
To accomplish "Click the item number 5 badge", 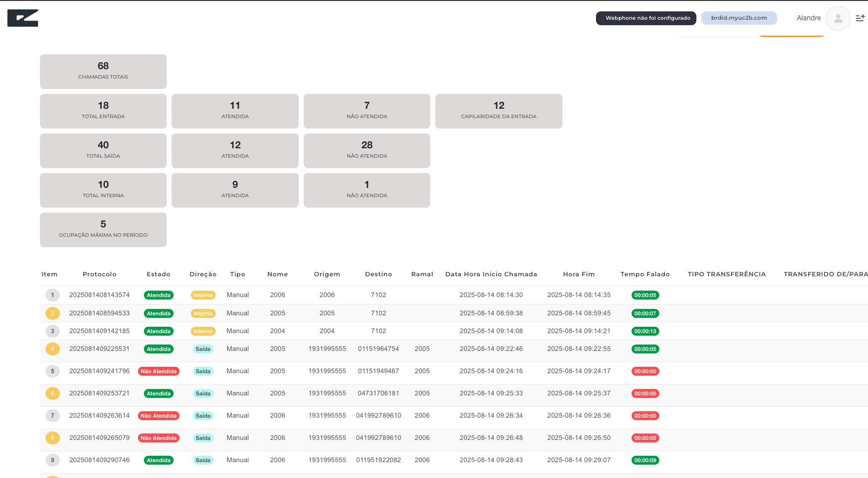I will pos(52,371).
